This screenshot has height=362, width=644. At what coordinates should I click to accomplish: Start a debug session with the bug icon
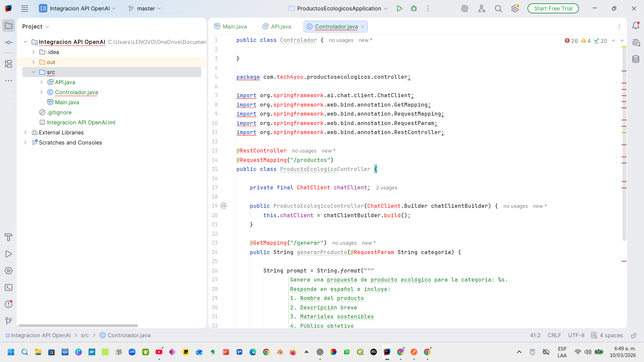[x=414, y=8]
